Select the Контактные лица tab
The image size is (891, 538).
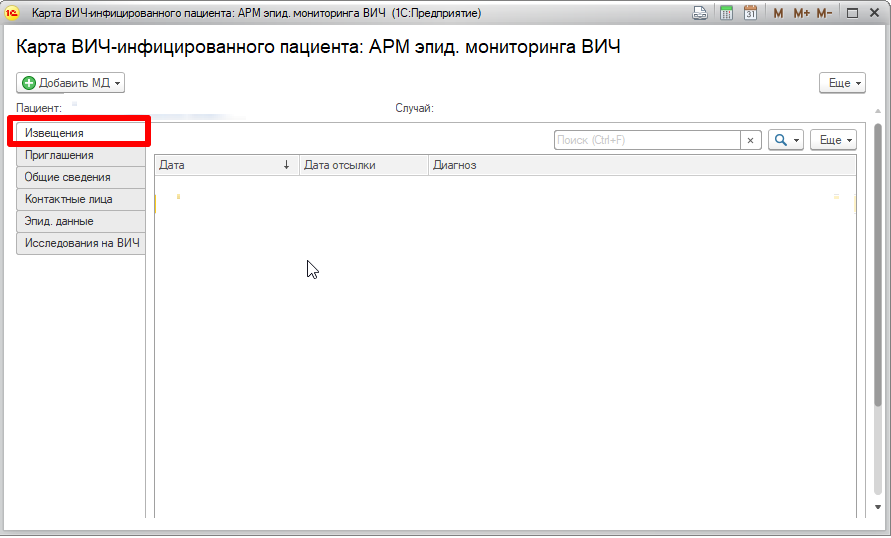click(x=81, y=199)
